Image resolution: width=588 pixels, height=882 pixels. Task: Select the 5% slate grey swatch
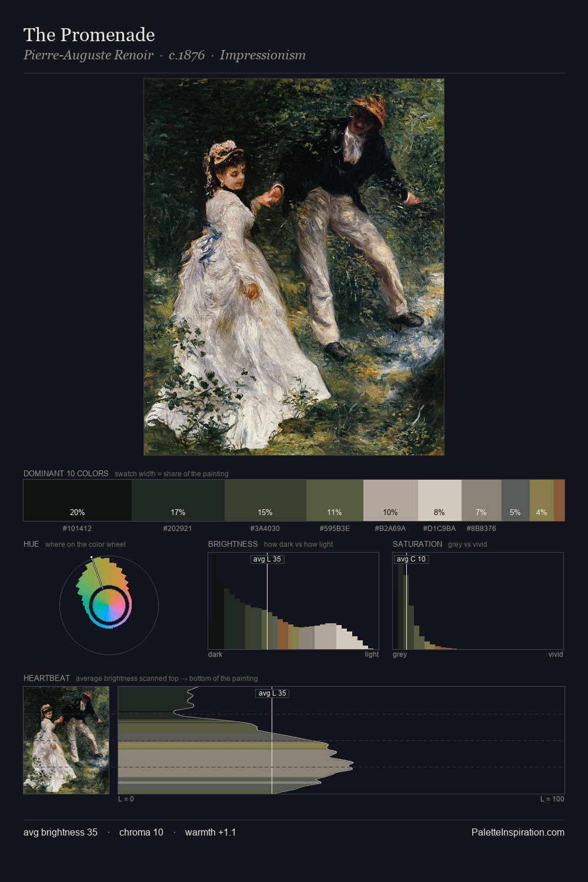516,500
